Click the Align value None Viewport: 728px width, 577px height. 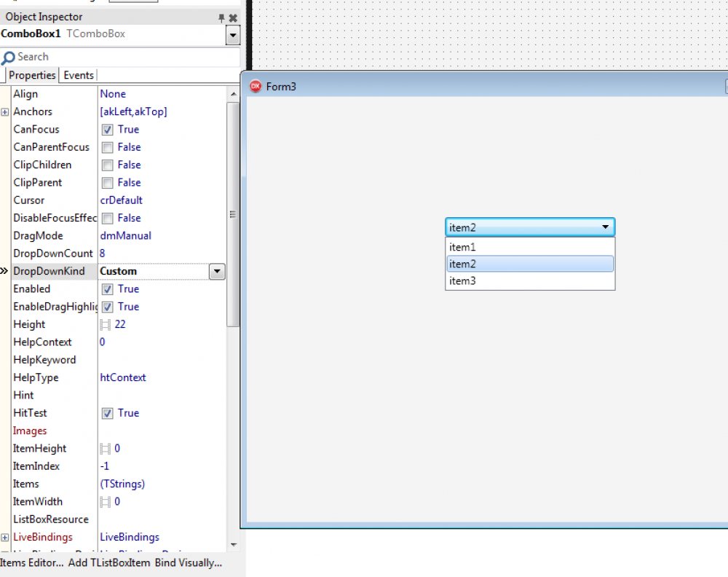pyautogui.click(x=113, y=94)
